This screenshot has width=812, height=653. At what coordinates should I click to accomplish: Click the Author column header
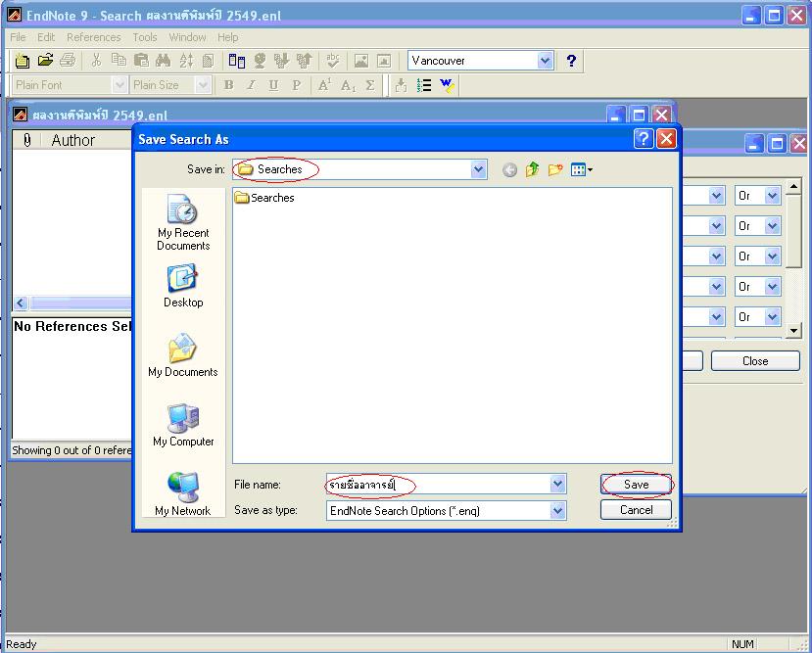pyautogui.click(x=73, y=140)
